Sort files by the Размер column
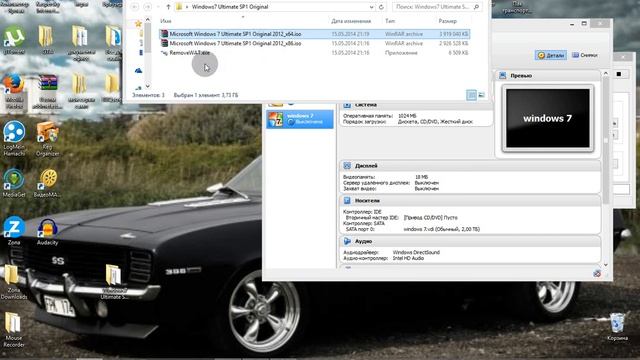This screenshot has height=360, width=640. (x=448, y=21)
